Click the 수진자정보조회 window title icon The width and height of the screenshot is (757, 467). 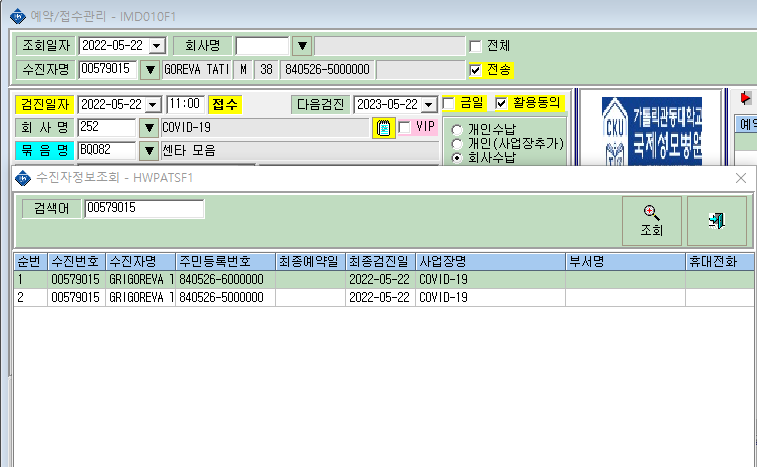click(x=23, y=178)
